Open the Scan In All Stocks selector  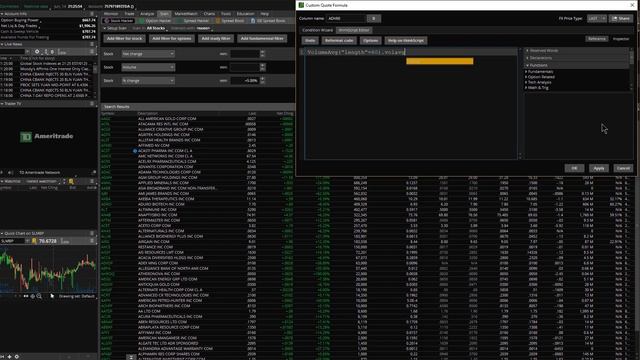[157, 29]
